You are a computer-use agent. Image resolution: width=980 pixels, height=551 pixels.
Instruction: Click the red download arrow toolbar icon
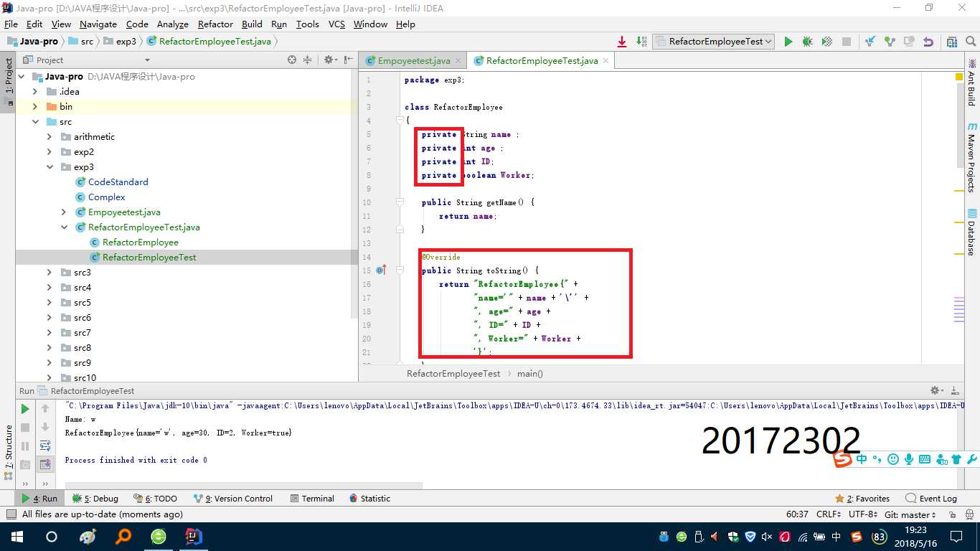click(622, 42)
